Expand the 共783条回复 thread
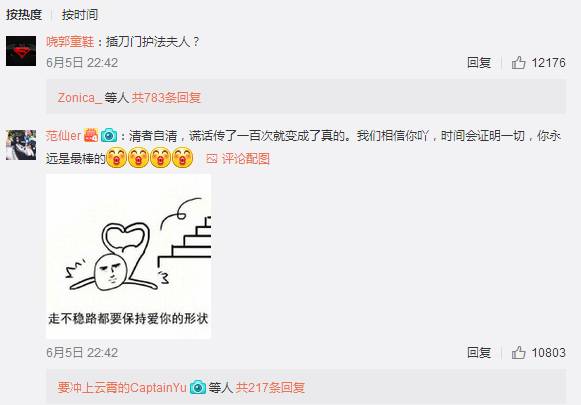This screenshot has height=405, width=581. [x=166, y=98]
